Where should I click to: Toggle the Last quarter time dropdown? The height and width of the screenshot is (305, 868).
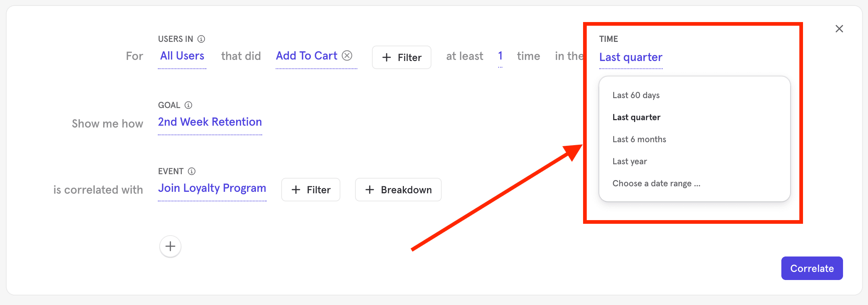(x=630, y=57)
